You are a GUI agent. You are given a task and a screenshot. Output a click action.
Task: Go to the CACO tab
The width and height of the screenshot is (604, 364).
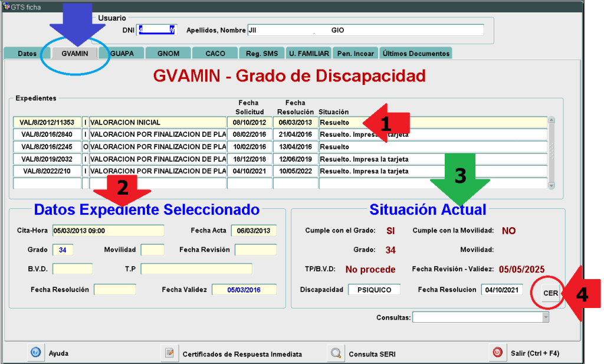click(215, 53)
